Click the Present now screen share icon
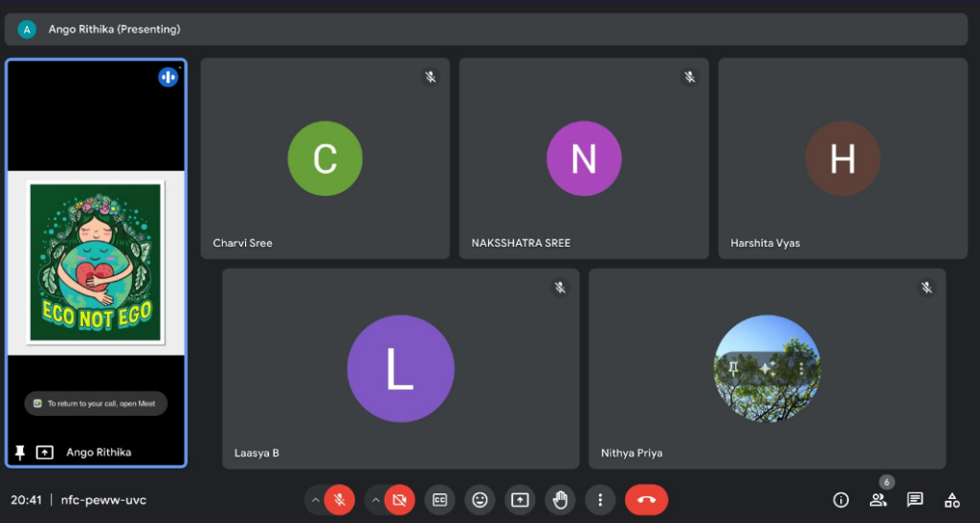Screen dimensions: 980x523 [520, 499]
